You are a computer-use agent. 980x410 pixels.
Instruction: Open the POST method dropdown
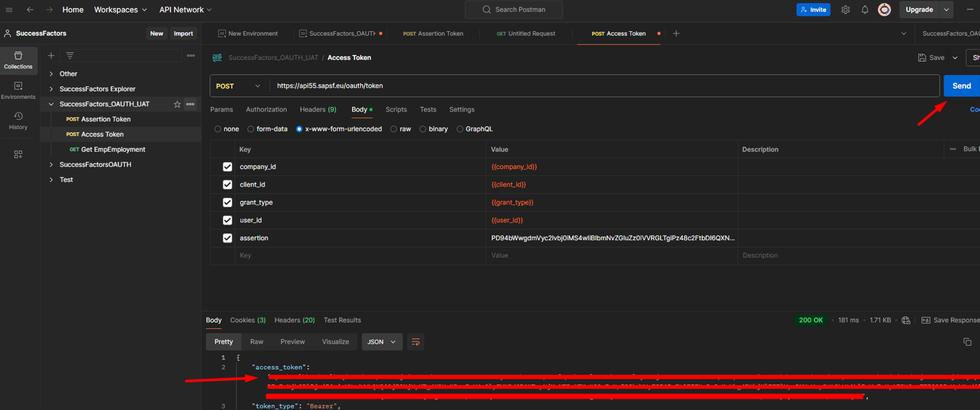click(x=239, y=86)
